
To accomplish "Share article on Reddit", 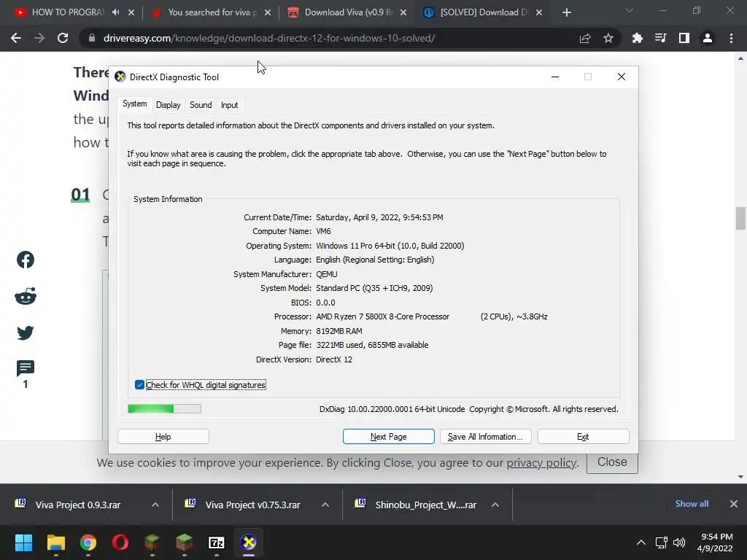I will pos(26,296).
